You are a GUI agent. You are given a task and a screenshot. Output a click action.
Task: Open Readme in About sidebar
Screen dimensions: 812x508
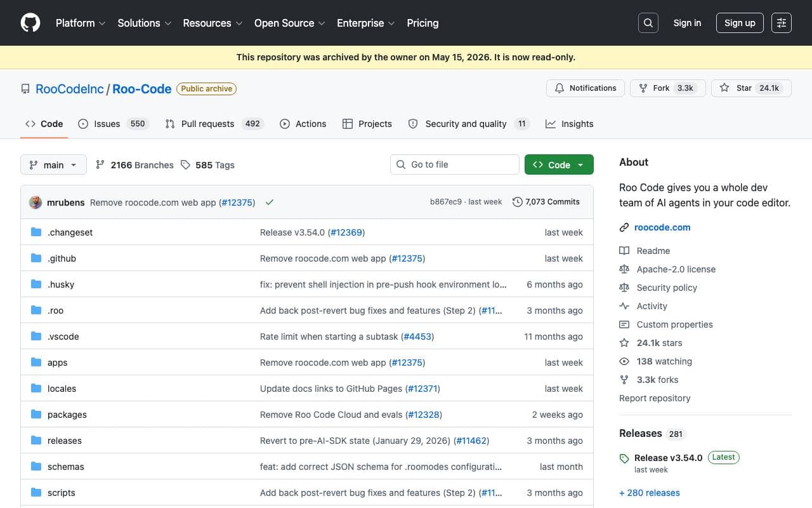(x=653, y=251)
